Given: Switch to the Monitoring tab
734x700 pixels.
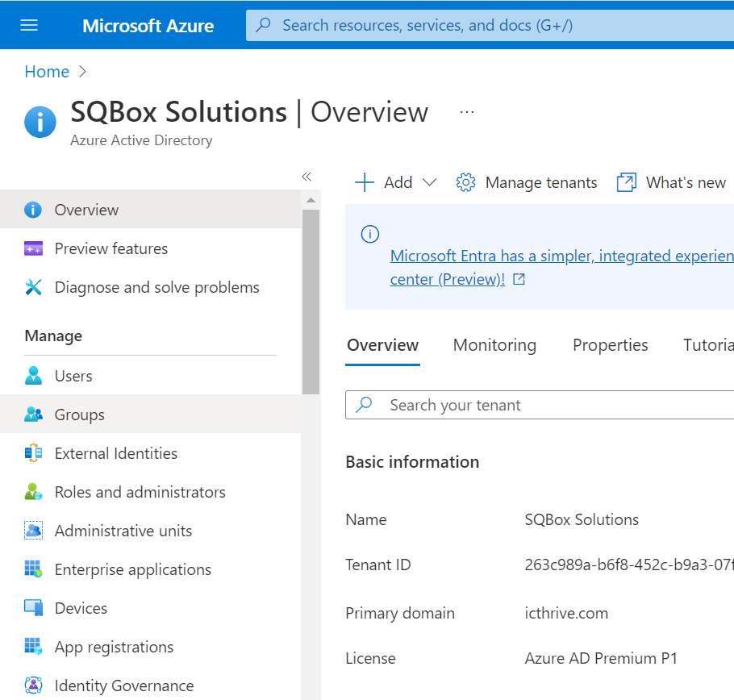Looking at the screenshot, I should click(494, 345).
